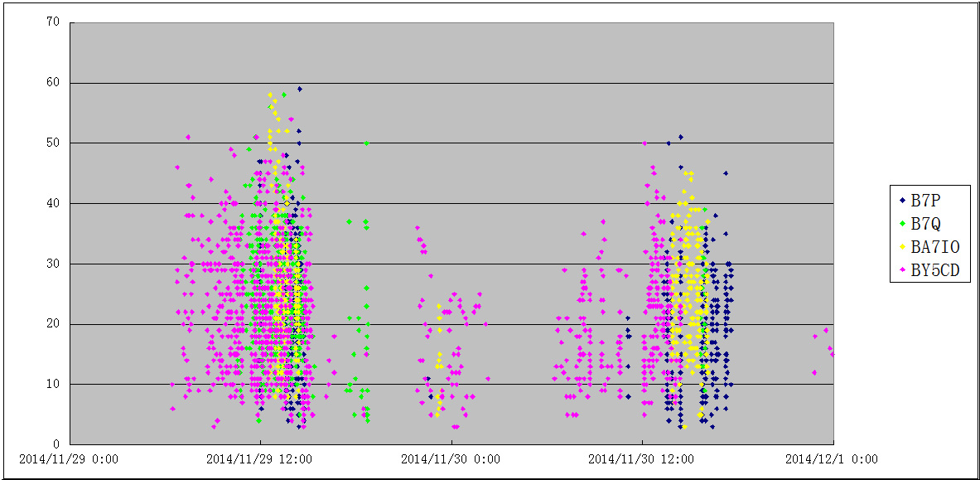Select the B7Q legend entry

(920, 223)
